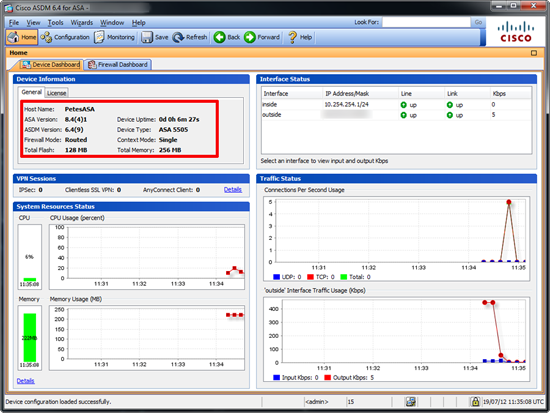The height and width of the screenshot is (413, 550).
Task: Switch to the Device Dashboard tab
Action: [51, 65]
